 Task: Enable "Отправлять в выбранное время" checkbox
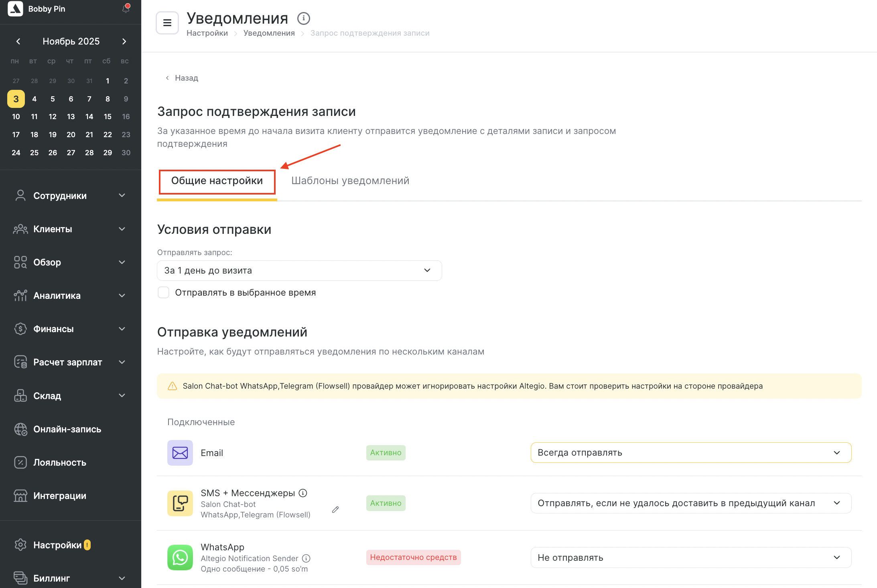[164, 292]
